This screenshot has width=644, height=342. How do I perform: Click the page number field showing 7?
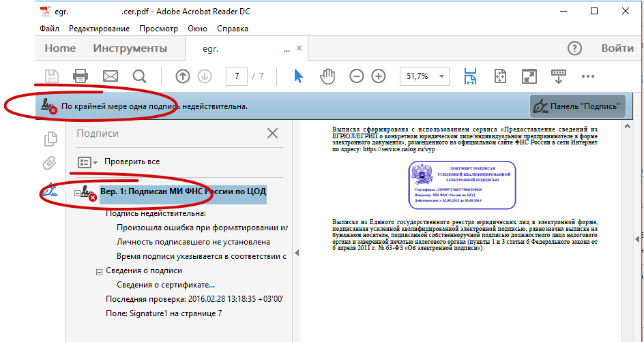click(237, 76)
